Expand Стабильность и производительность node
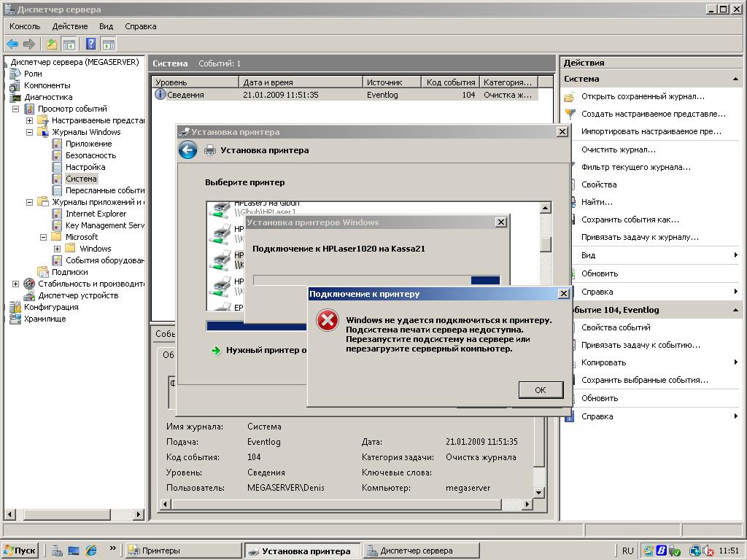 coord(16,284)
